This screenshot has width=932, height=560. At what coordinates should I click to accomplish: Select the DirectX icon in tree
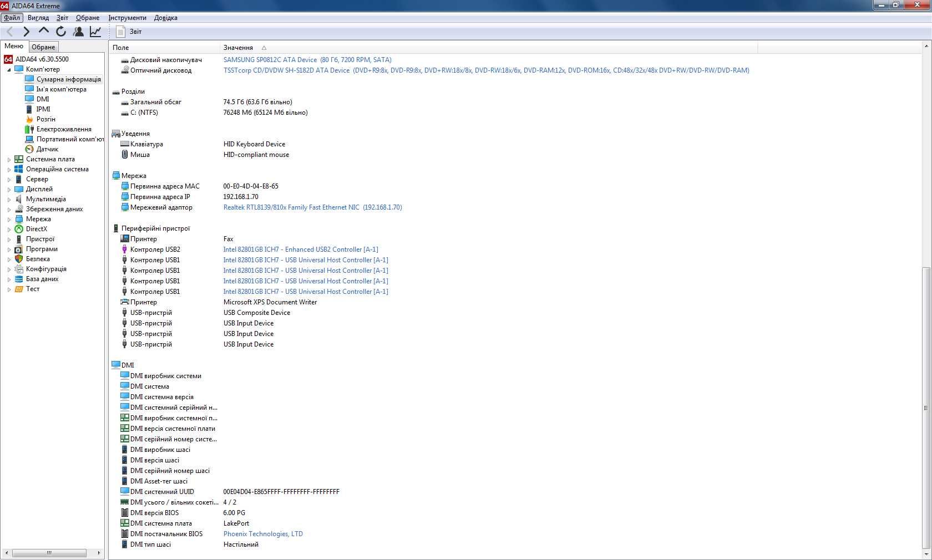[x=19, y=229]
